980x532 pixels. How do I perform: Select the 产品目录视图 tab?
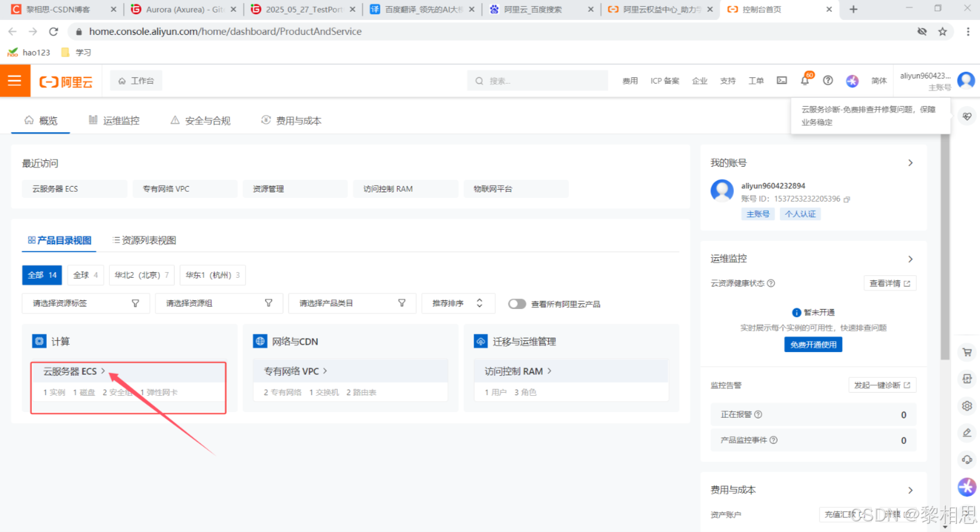coord(59,240)
